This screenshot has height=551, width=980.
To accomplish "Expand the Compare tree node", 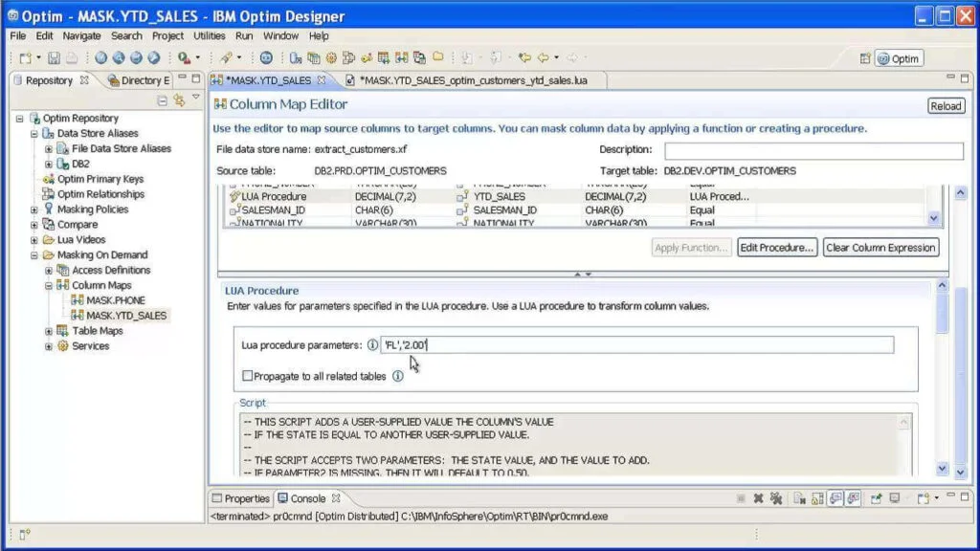I will point(34,224).
